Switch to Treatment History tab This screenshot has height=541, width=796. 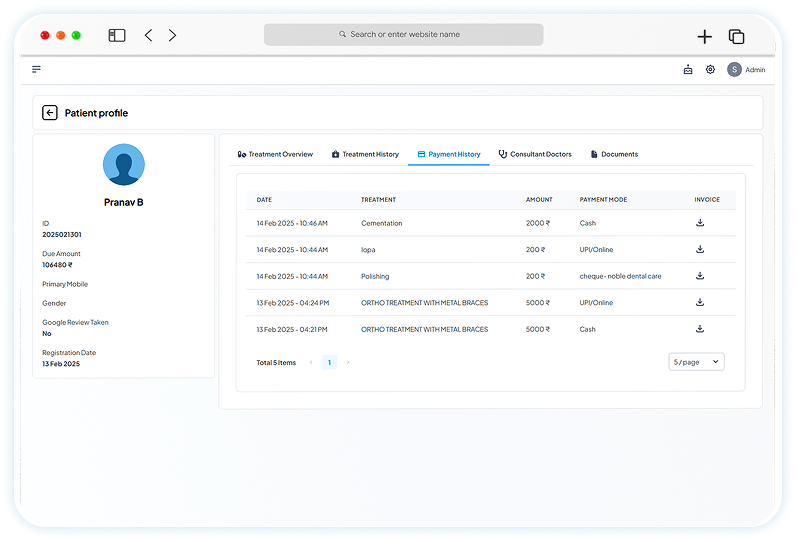[x=366, y=154]
